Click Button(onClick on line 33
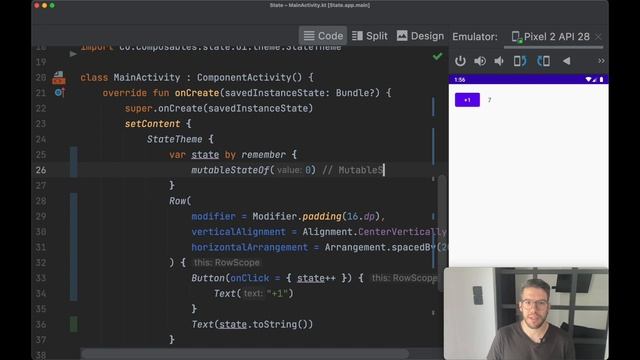Viewport: 640px width, 360px height. tap(230, 278)
